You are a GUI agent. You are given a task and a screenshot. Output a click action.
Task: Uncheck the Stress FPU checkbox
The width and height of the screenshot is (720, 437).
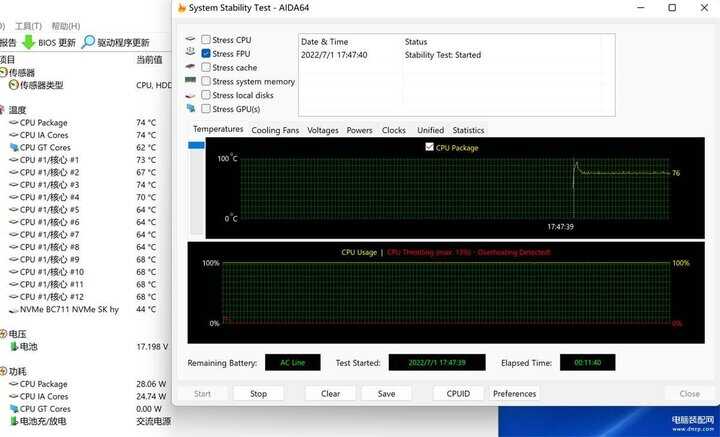(206, 54)
